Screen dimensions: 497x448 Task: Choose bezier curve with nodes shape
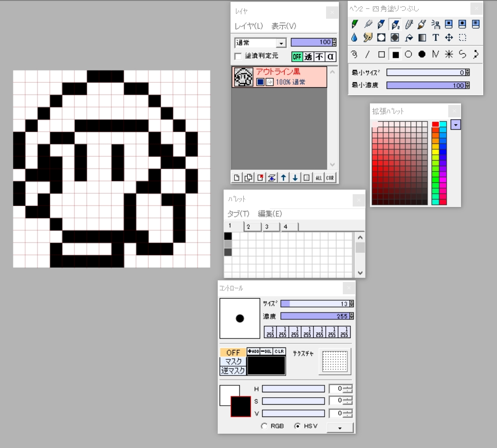click(476, 55)
